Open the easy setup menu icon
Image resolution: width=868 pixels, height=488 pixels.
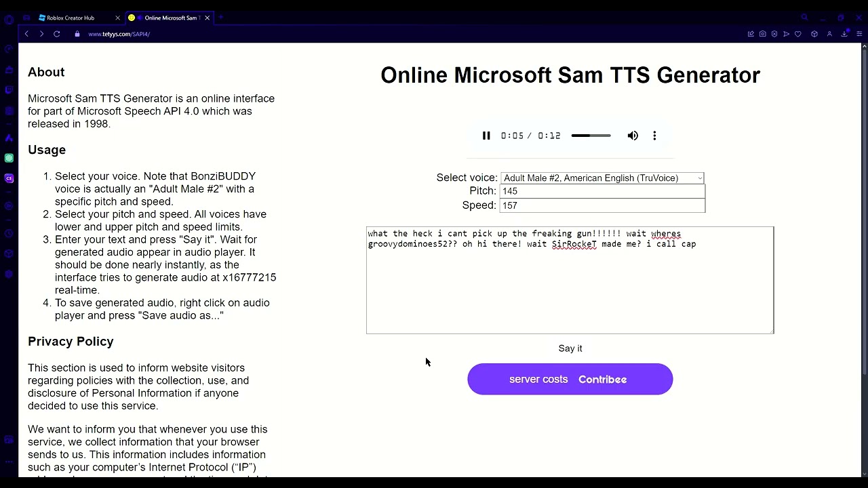tap(859, 34)
